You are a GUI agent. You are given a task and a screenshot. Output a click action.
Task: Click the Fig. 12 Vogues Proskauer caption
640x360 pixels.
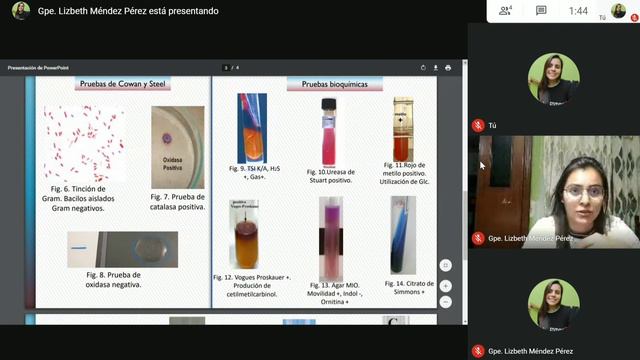[252, 285]
